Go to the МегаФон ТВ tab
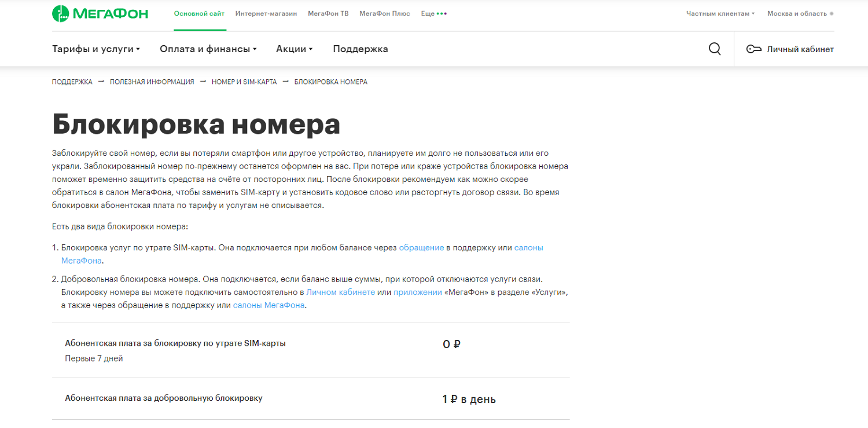Image resolution: width=868 pixels, height=428 pixels. tap(328, 13)
